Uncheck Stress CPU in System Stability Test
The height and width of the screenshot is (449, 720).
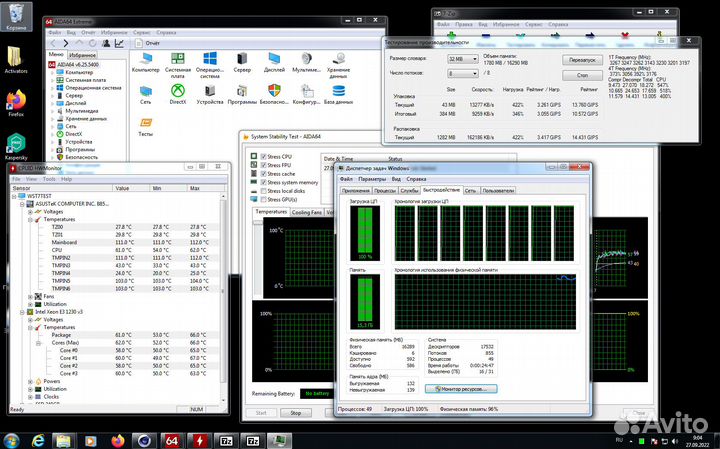264,157
